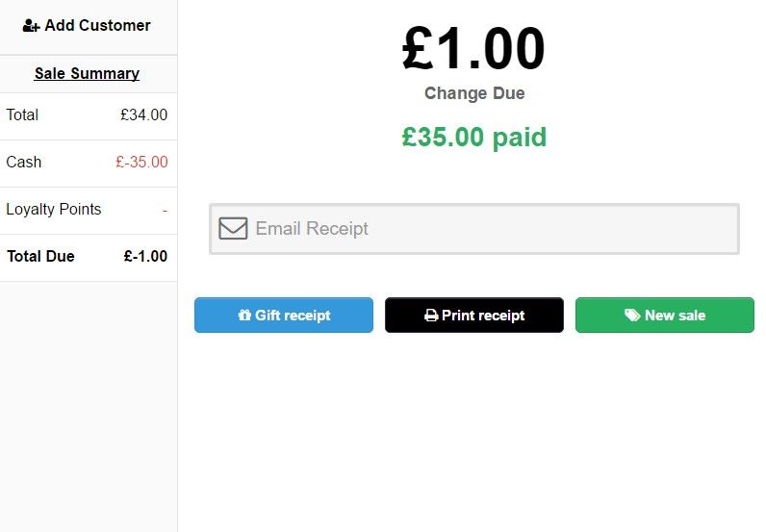The height and width of the screenshot is (532, 766).
Task: Click the Total Due £-1.00 row
Action: coord(88,258)
